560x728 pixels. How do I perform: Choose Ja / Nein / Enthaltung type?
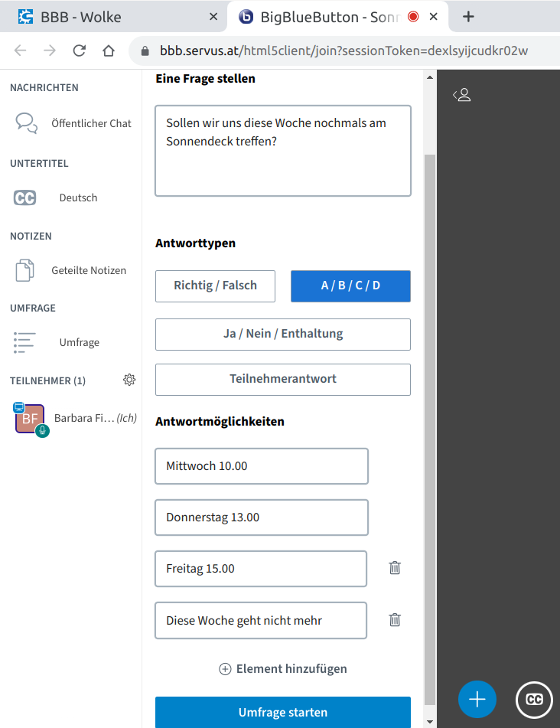pos(283,334)
